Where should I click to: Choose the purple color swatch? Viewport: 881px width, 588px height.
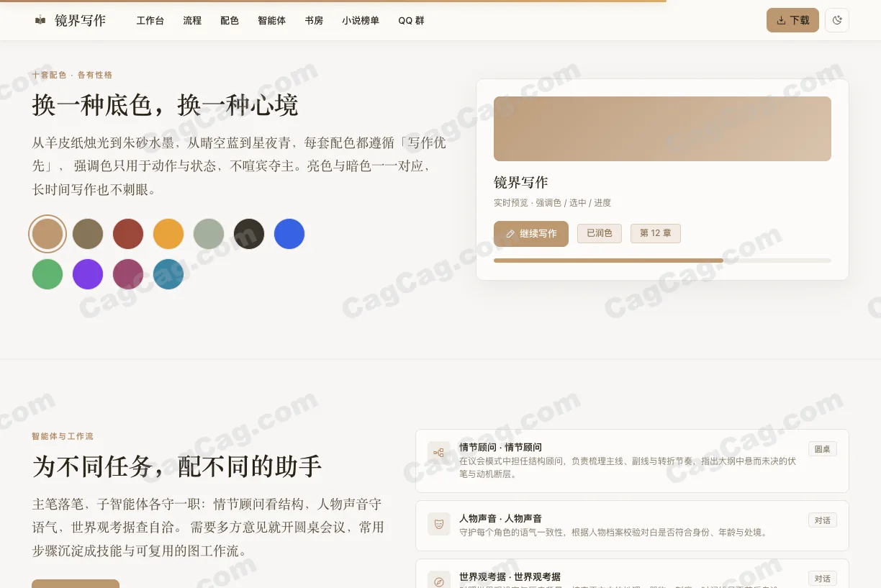point(88,274)
